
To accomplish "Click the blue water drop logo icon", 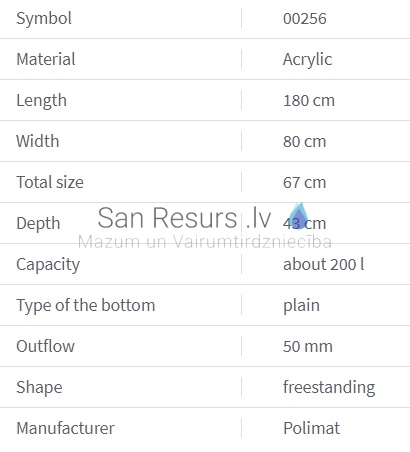I will pos(299,216).
